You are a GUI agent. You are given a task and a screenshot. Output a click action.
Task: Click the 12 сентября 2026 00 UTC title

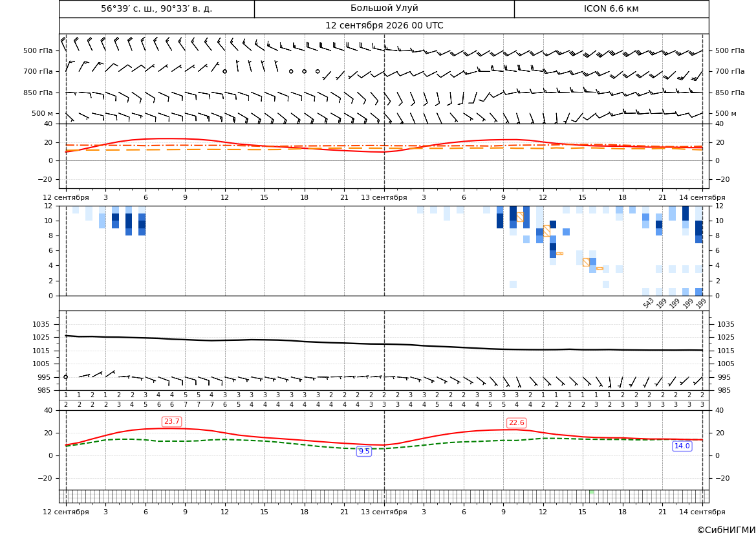click(384, 26)
